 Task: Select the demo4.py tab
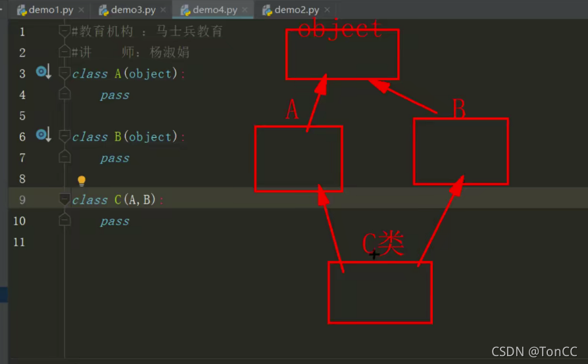(x=214, y=10)
